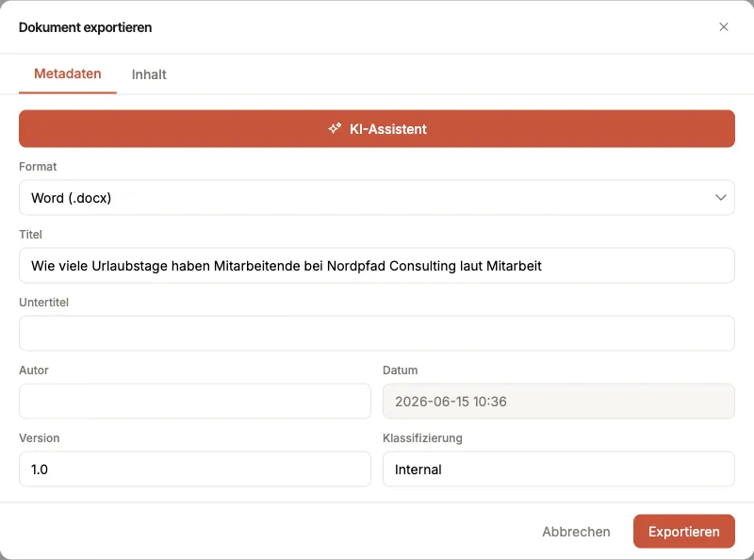Launch the KI-Assistent
The image size is (754, 560).
(x=377, y=128)
